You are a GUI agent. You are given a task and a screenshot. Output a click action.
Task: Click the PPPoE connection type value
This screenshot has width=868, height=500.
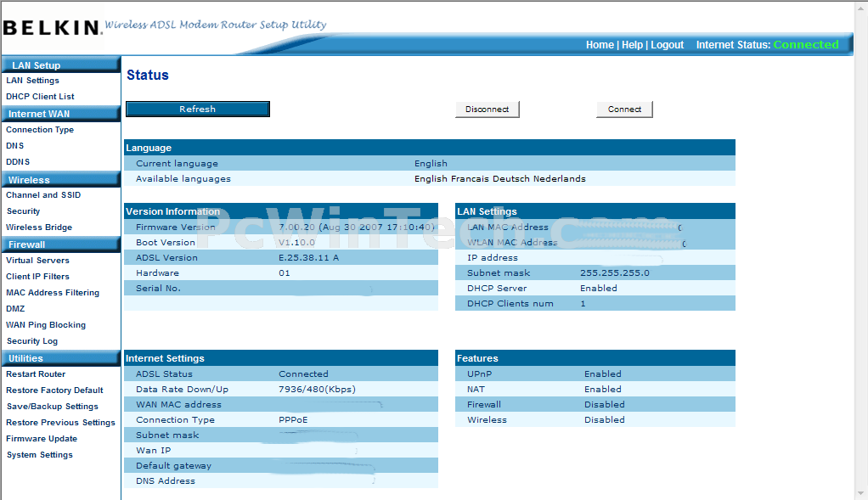click(293, 420)
